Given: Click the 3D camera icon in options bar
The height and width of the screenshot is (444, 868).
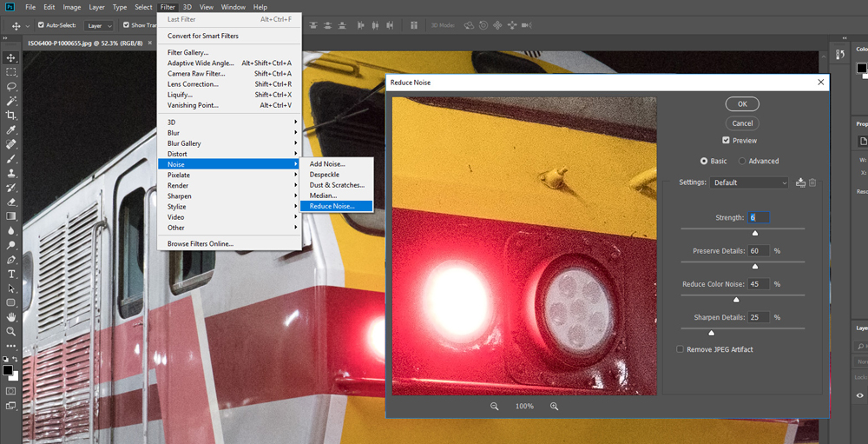Looking at the screenshot, I should point(527,25).
